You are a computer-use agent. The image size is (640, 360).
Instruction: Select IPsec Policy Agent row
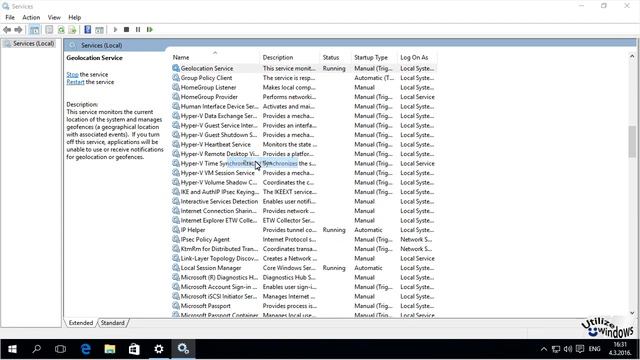coord(304,240)
